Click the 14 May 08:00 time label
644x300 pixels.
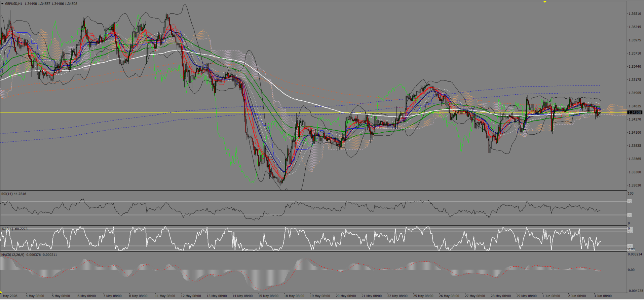(x=242, y=296)
